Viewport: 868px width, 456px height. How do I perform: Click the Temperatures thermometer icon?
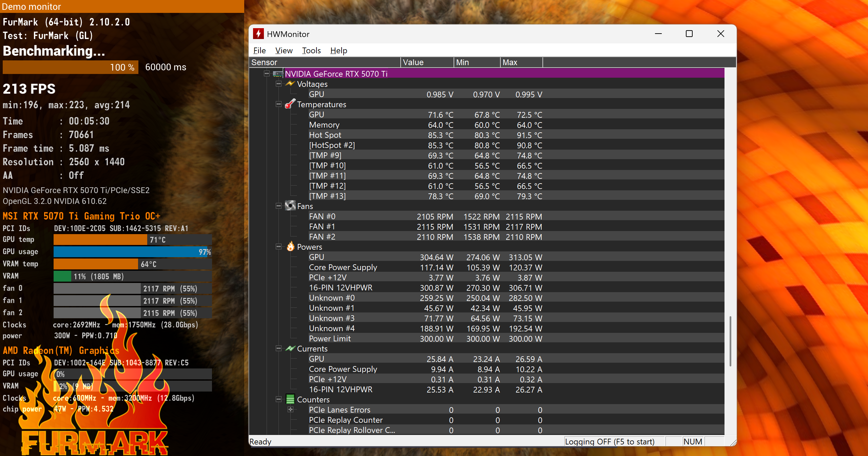(290, 104)
